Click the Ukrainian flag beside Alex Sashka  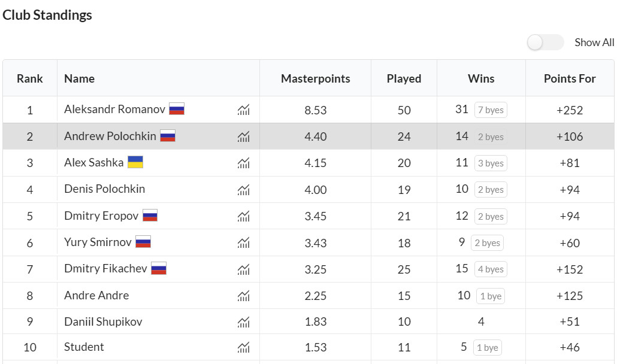135,163
